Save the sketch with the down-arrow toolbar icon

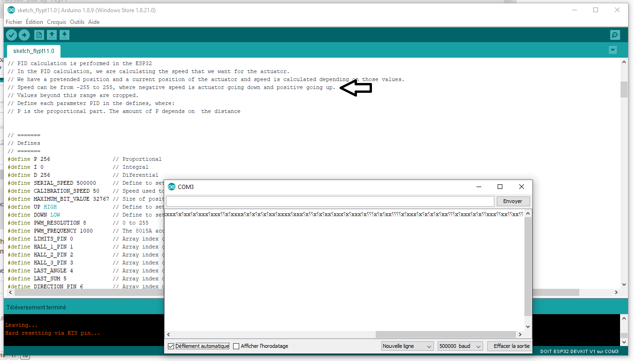[64, 35]
